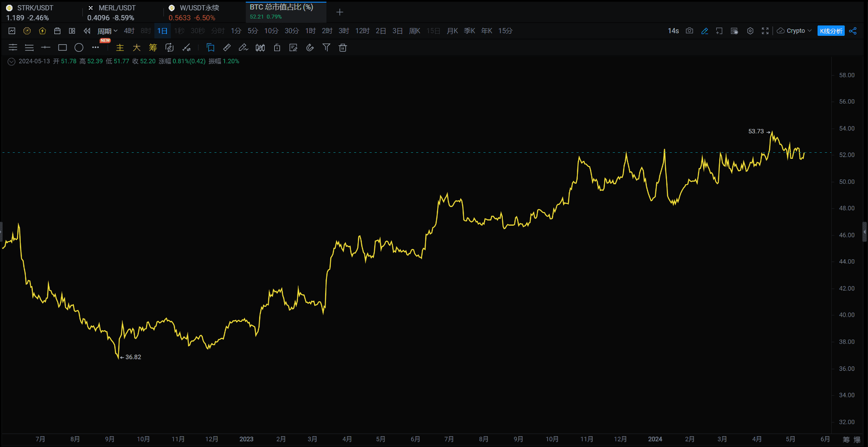Click the 主 main indicator button

[x=120, y=47]
